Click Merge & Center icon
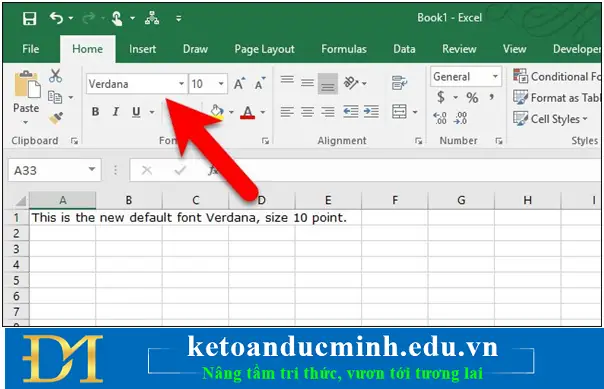 coord(399,112)
